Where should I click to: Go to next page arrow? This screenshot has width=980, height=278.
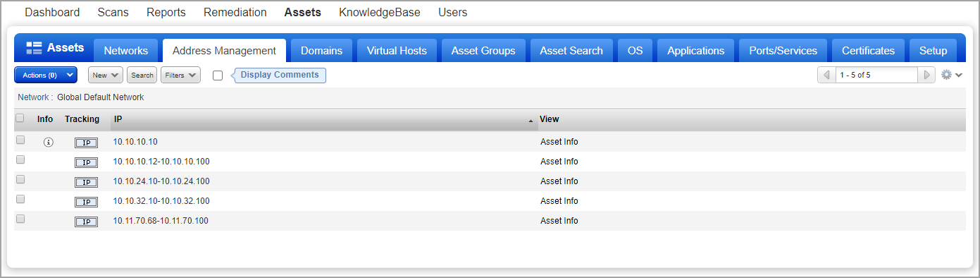point(927,75)
